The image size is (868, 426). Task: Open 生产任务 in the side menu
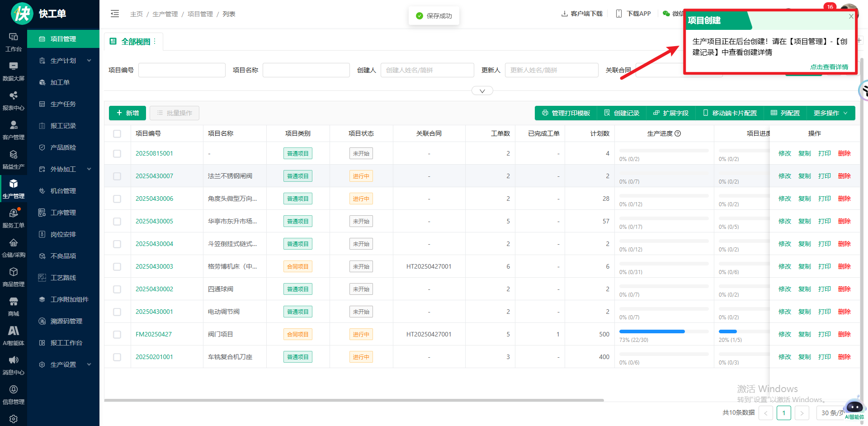pos(63,104)
